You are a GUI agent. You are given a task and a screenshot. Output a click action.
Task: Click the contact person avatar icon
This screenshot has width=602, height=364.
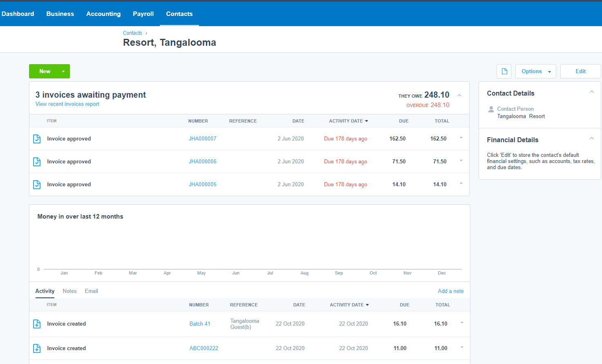click(x=491, y=109)
